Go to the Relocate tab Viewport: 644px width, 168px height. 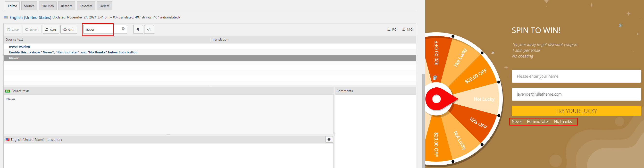click(x=86, y=6)
